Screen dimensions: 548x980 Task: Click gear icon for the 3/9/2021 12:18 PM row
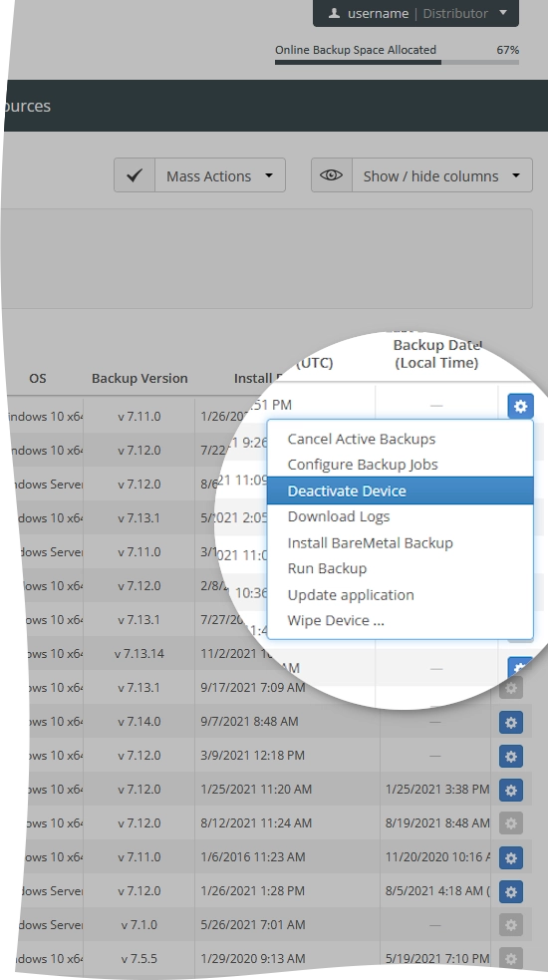coord(510,757)
